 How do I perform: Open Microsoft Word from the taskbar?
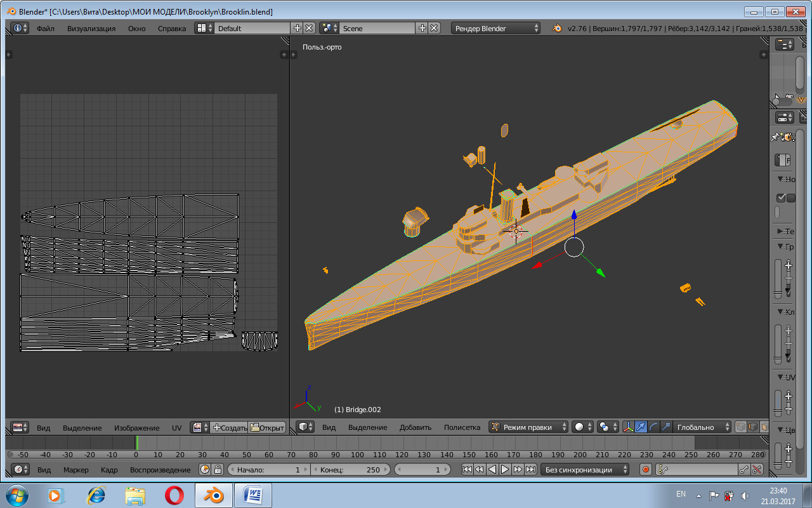point(252,495)
